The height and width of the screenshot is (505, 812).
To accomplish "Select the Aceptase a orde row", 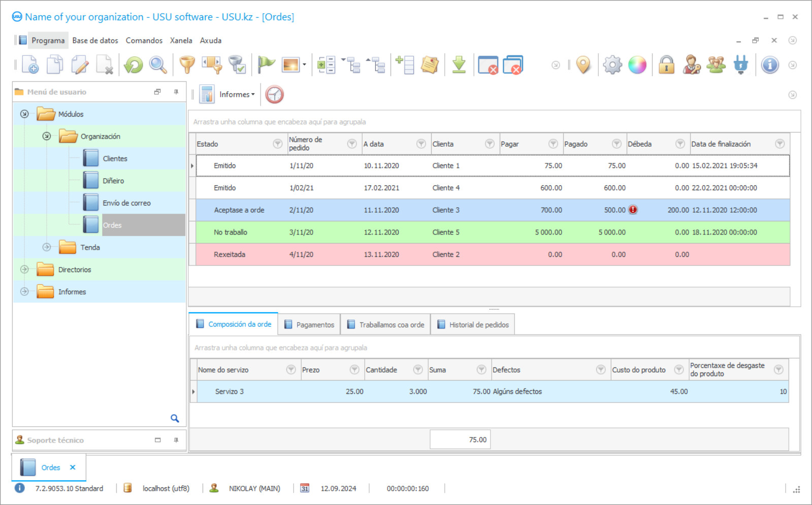I will (x=493, y=210).
